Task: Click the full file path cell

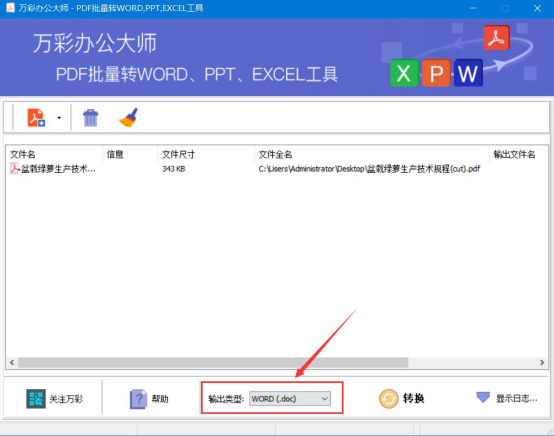Action: point(369,169)
